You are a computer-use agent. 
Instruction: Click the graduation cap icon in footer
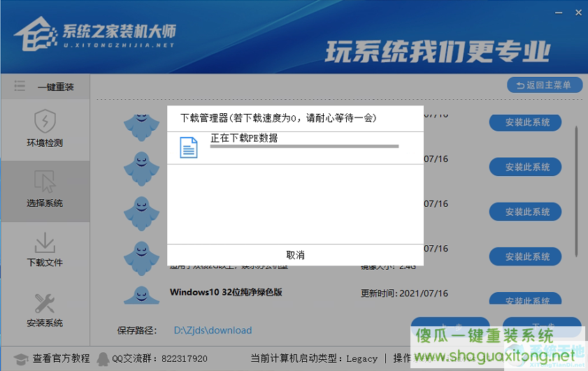[21, 359]
